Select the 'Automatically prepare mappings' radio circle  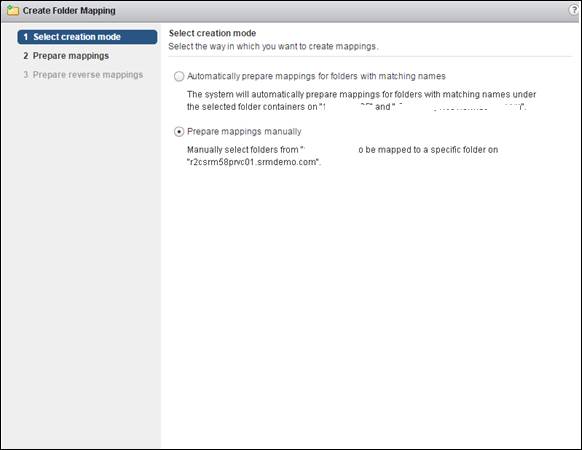[x=179, y=76]
